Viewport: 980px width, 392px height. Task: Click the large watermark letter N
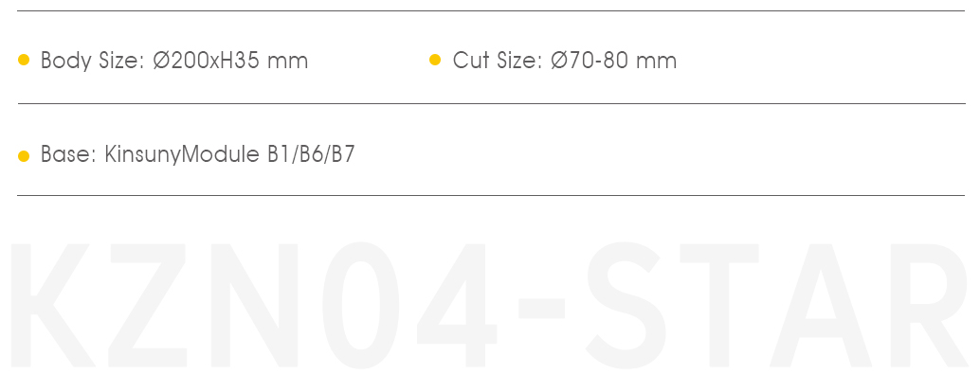coord(254,305)
